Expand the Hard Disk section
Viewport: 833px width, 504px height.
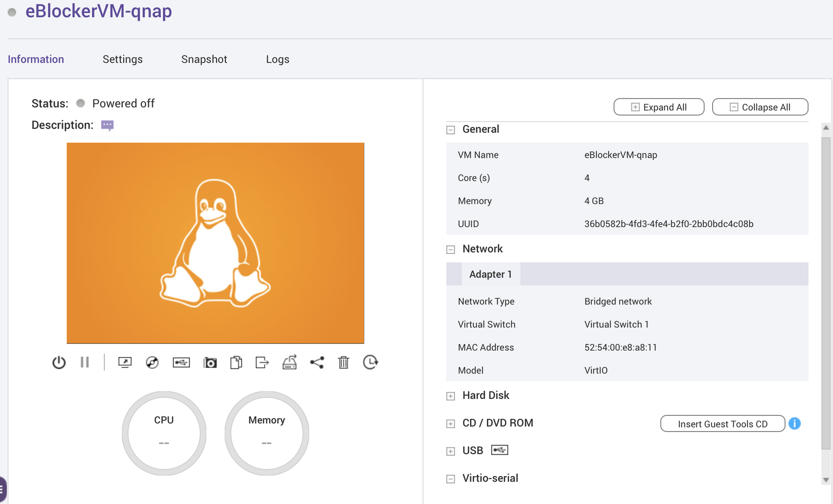point(451,396)
